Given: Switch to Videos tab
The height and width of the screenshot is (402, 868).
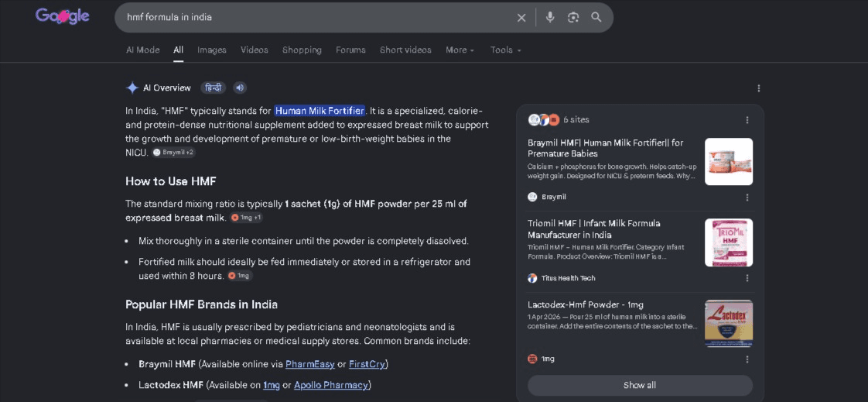Looking at the screenshot, I should (254, 50).
